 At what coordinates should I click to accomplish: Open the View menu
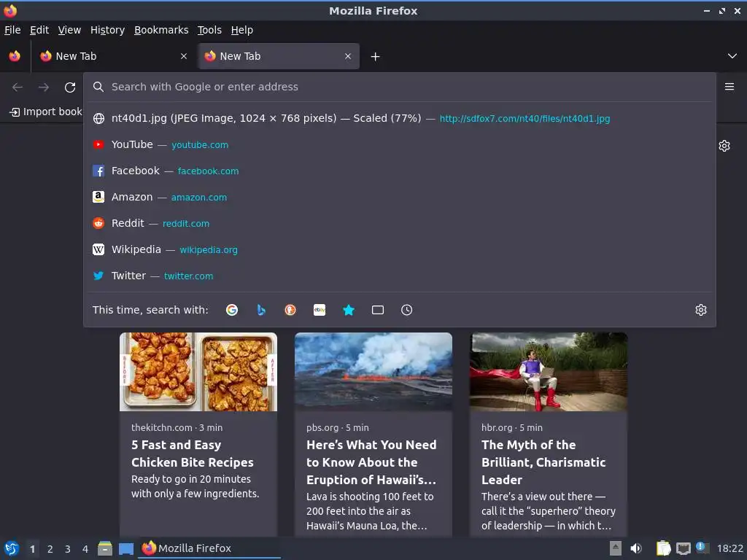pos(69,30)
